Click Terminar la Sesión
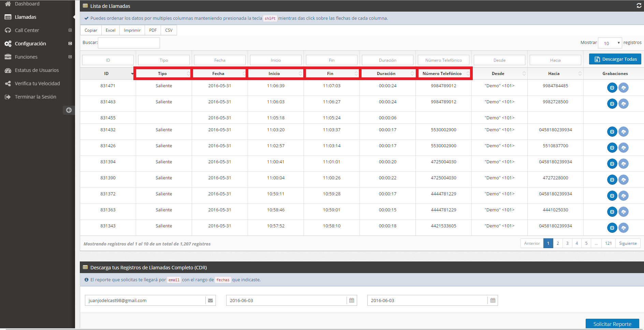The height and width of the screenshot is (330, 644). click(x=35, y=97)
